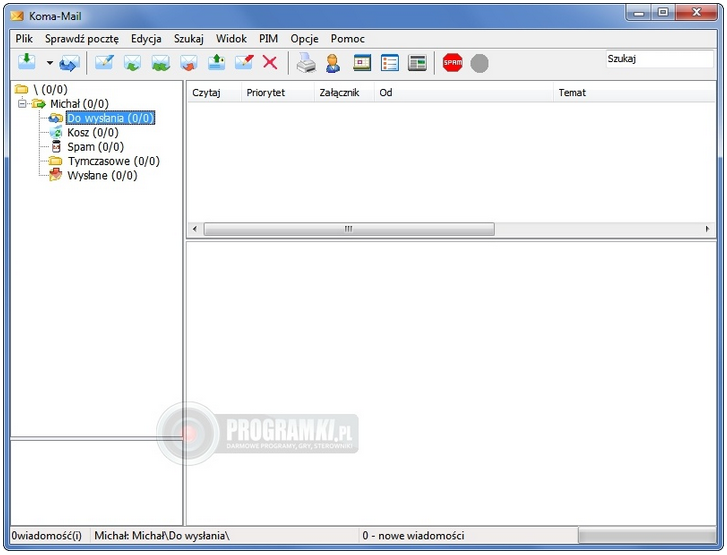This screenshot has height=555, width=727.
Task: Click the Do wysłania folder icon
Action: (x=56, y=118)
